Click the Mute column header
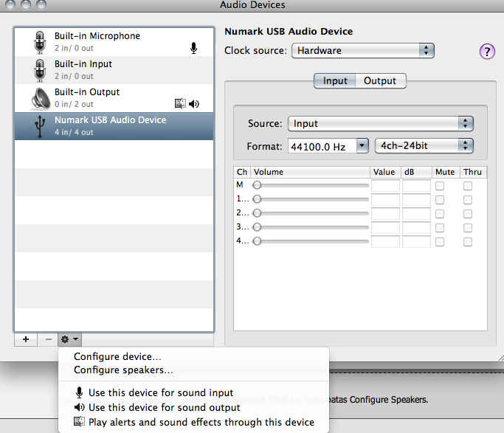 click(446, 172)
